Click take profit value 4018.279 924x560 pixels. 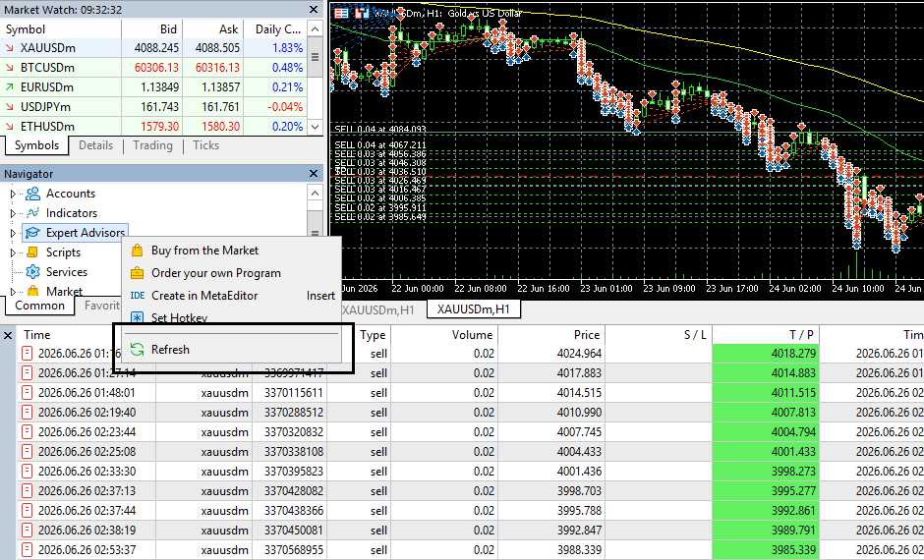coord(793,354)
